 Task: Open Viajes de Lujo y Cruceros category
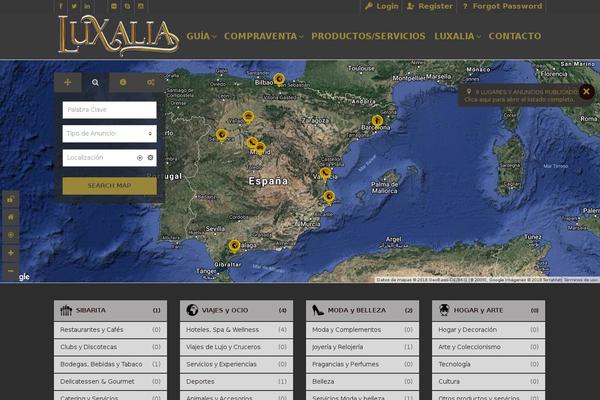tap(236, 347)
